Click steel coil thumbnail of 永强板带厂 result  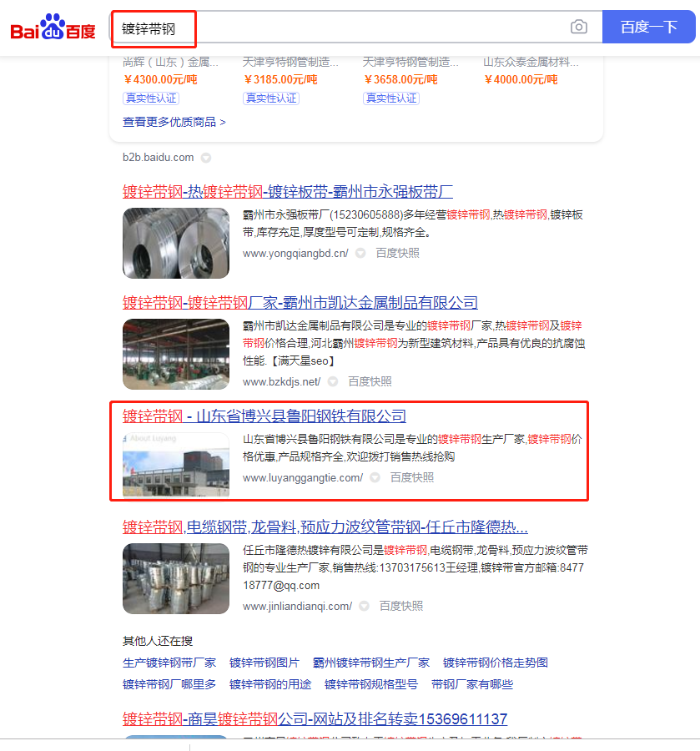(176, 243)
